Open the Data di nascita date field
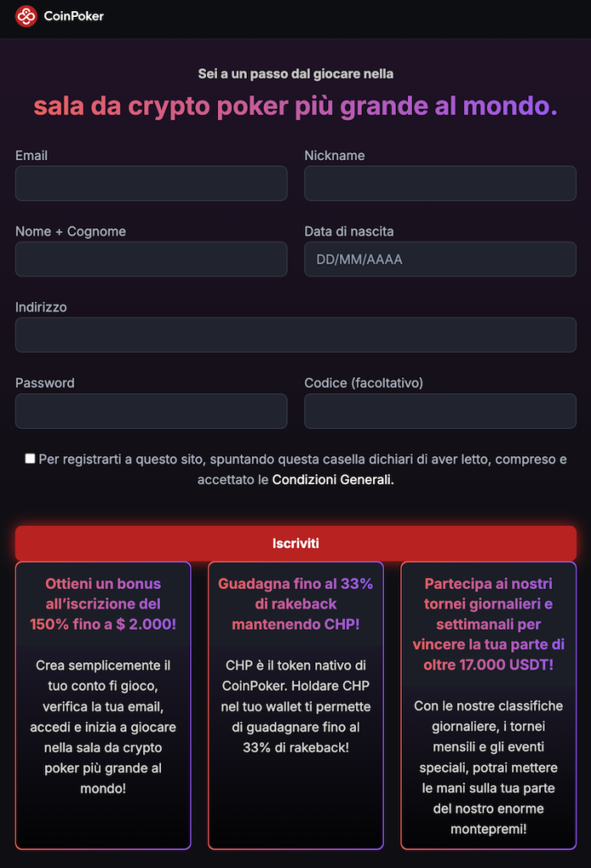Screen dimensions: 591x868 click(x=439, y=259)
